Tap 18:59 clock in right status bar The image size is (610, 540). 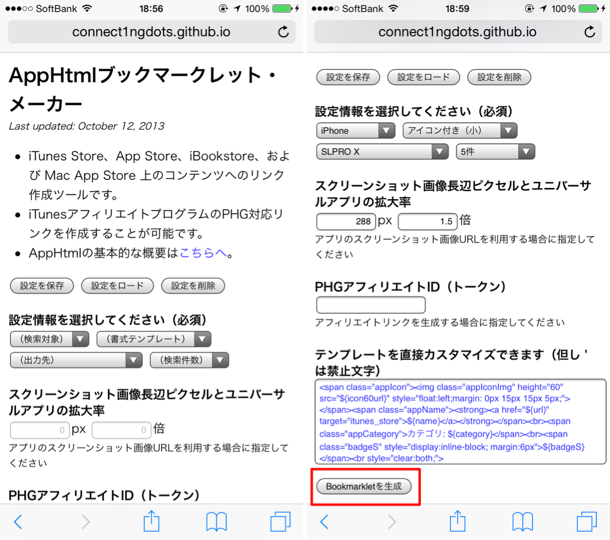[x=458, y=9]
